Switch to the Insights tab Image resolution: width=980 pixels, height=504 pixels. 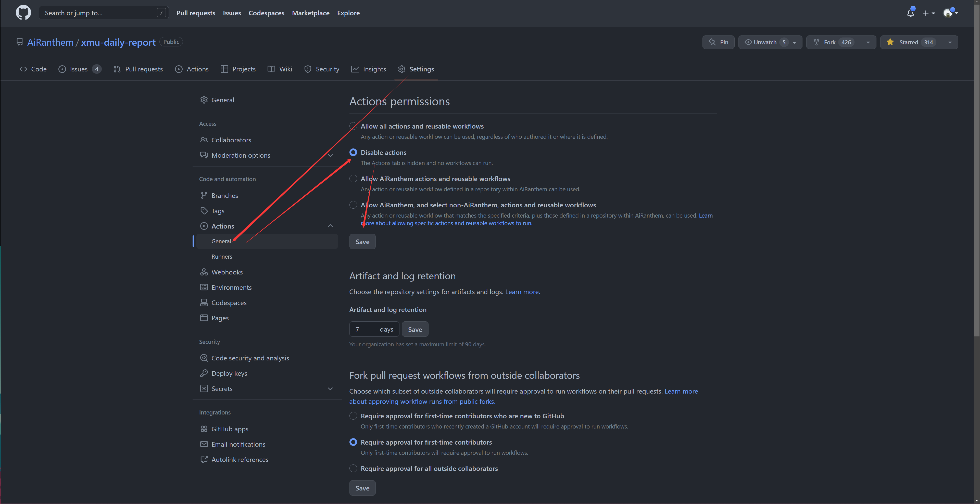click(368, 69)
